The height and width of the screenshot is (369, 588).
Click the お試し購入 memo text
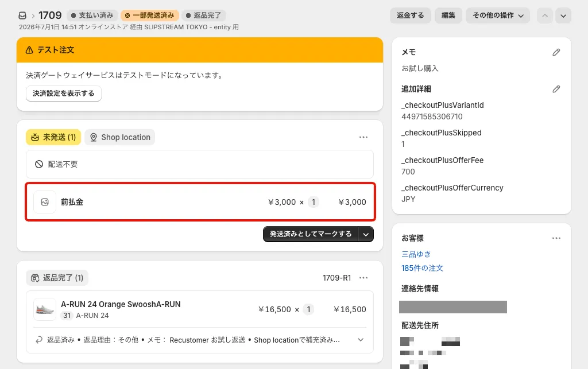coord(420,68)
